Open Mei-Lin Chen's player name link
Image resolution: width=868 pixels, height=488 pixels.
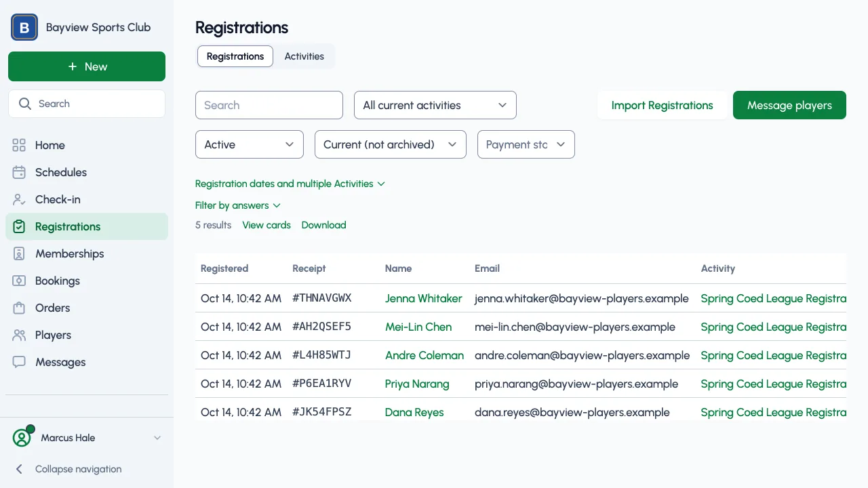418,327
